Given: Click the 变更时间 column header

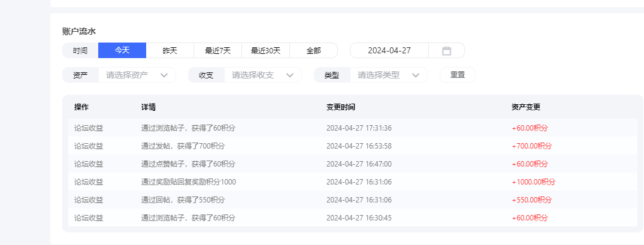Looking at the screenshot, I should coord(341,107).
